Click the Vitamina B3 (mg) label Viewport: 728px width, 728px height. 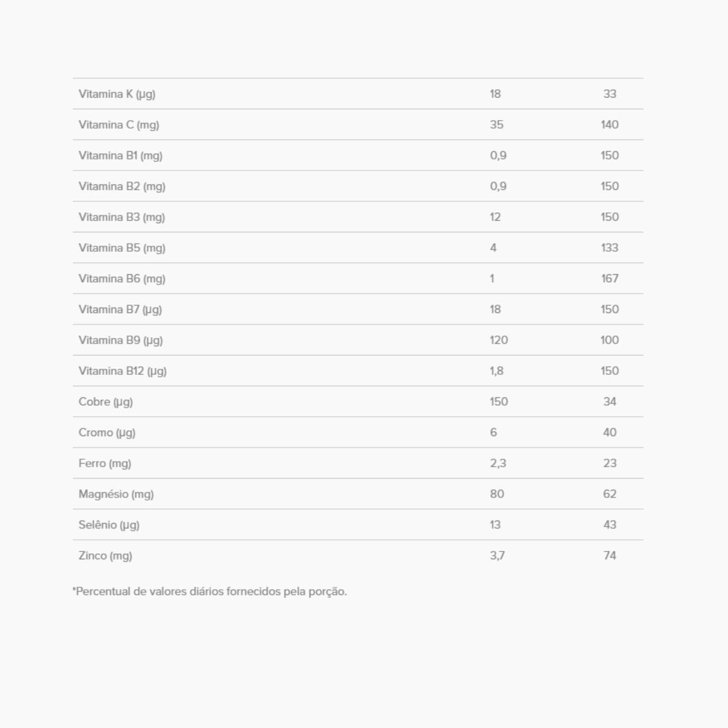(x=122, y=217)
